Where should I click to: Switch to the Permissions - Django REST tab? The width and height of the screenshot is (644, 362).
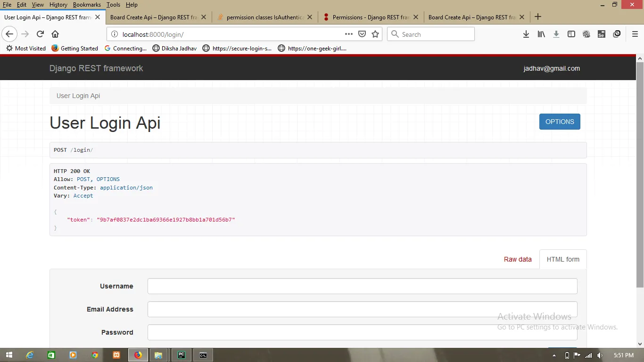[x=371, y=17]
